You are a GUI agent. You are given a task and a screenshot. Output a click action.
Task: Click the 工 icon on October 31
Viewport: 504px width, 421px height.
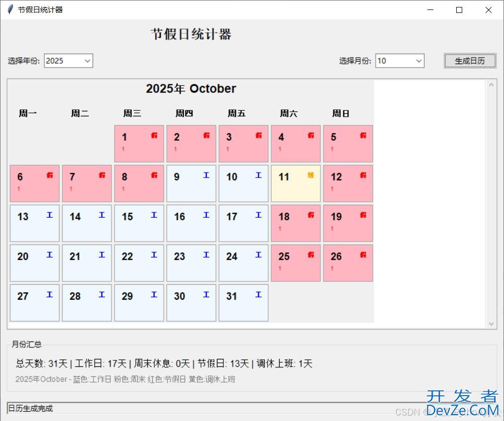click(x=258, y=294)
